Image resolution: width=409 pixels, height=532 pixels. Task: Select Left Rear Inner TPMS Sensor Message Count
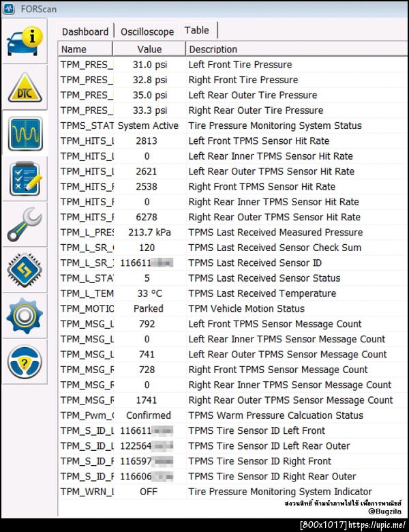pos(286,339)
